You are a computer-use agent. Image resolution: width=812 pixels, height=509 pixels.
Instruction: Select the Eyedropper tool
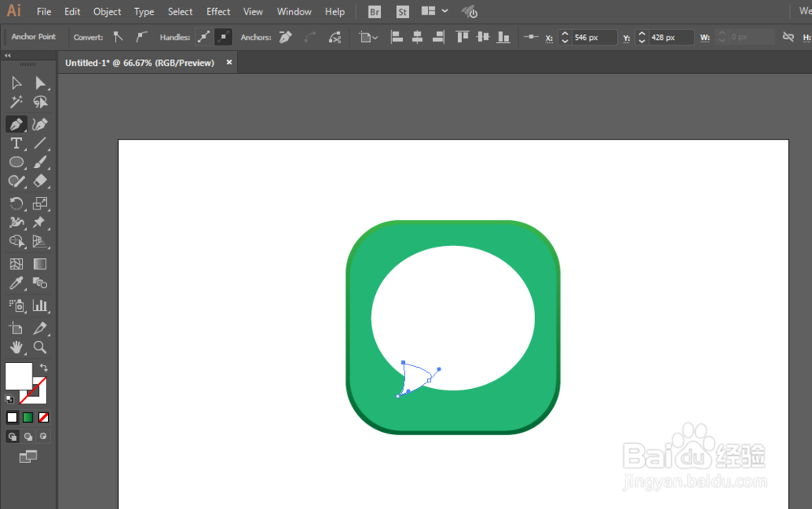tap(16, 283)
